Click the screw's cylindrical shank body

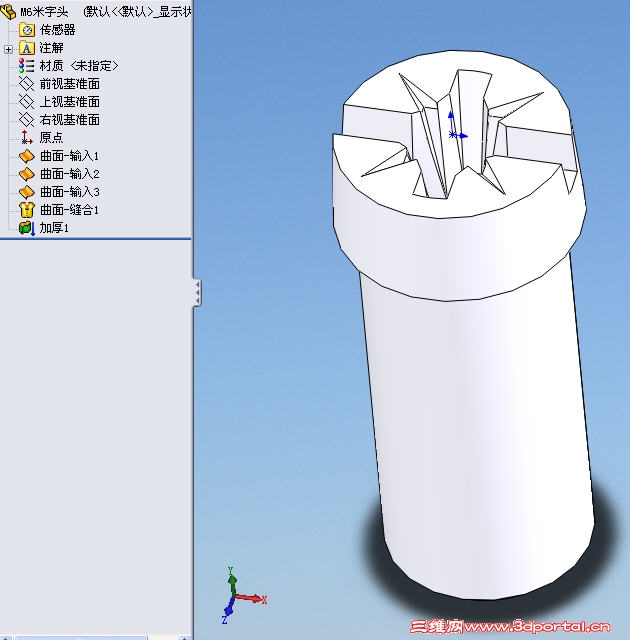tap(477, 429)
